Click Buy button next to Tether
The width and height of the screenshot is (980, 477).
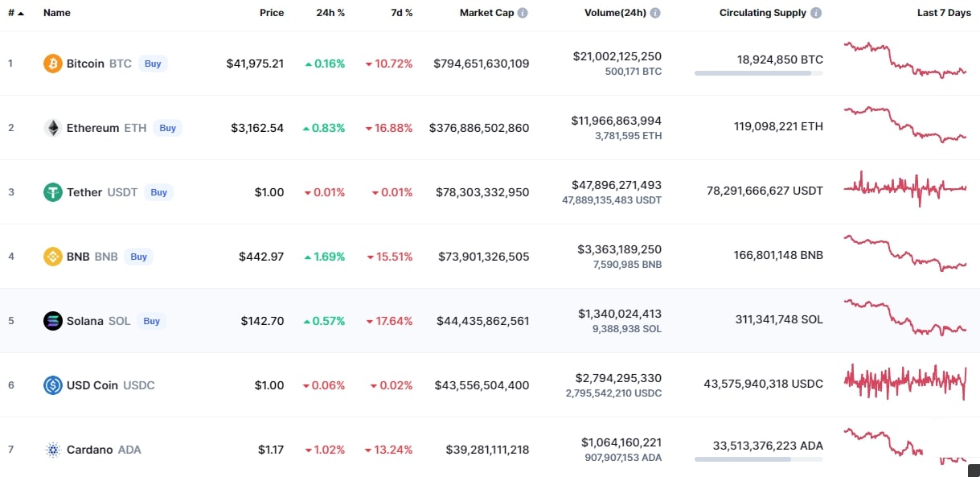coord(159,192)
